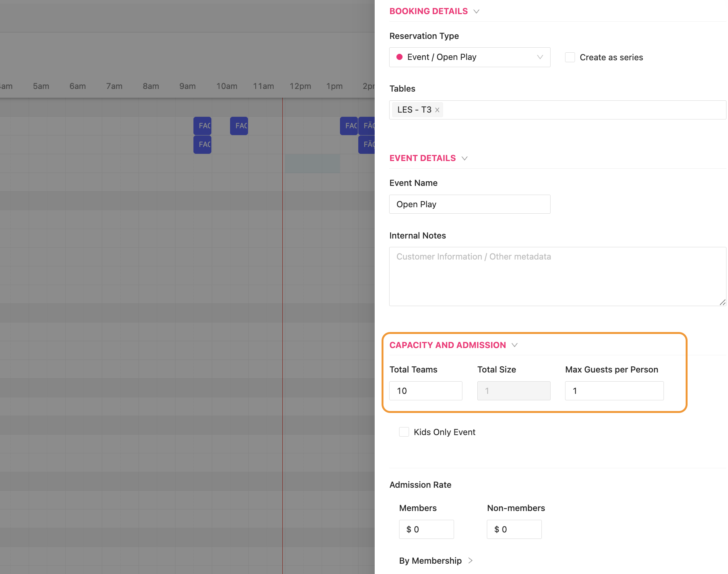
Task: Collapse the Event Details section
Action: (x=464, y=158)
